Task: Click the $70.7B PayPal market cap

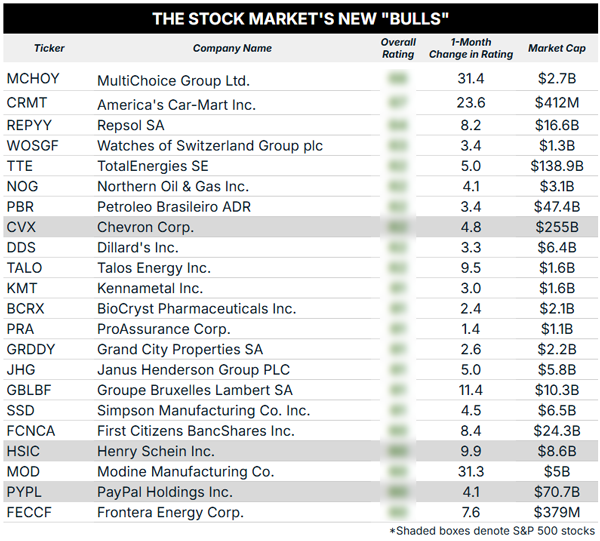Action: (557, 492)
